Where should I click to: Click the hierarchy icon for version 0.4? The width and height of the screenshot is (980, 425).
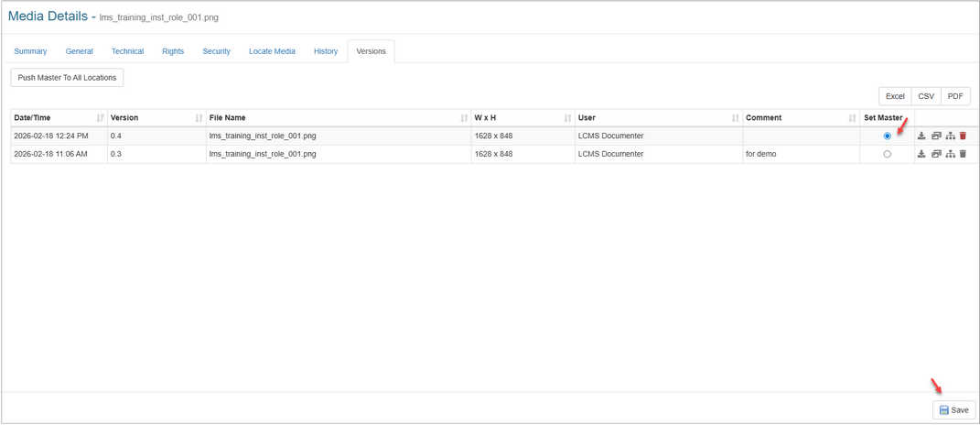coord(950,136)
